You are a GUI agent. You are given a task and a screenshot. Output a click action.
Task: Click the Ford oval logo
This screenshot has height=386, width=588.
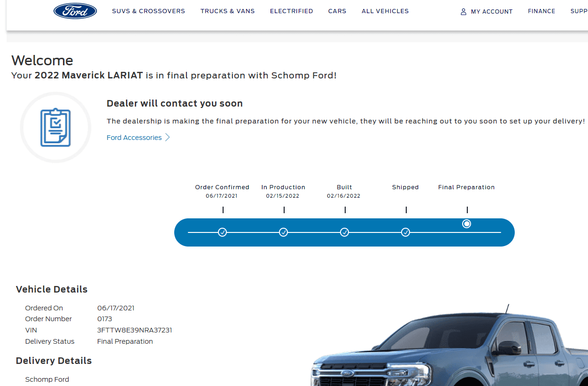(x=75, y=11)
